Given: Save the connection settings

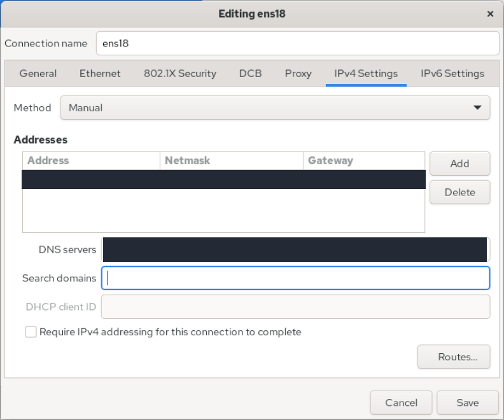Looking at the screenshot, I should click(x=468, y=403).
